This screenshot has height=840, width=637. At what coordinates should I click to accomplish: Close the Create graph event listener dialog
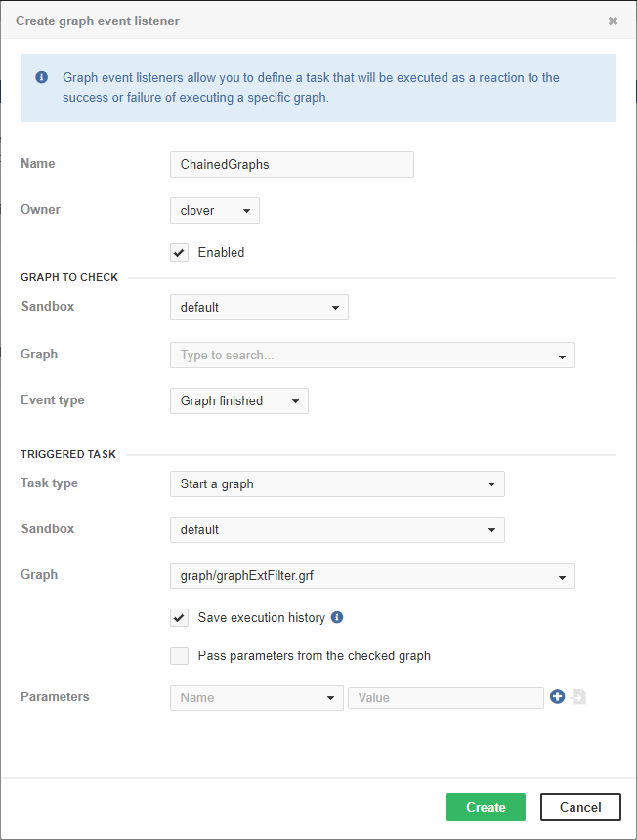613,21
